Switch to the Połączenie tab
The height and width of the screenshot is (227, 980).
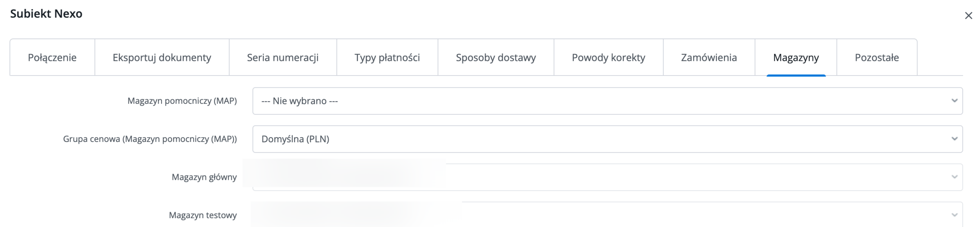pos(52,58)
